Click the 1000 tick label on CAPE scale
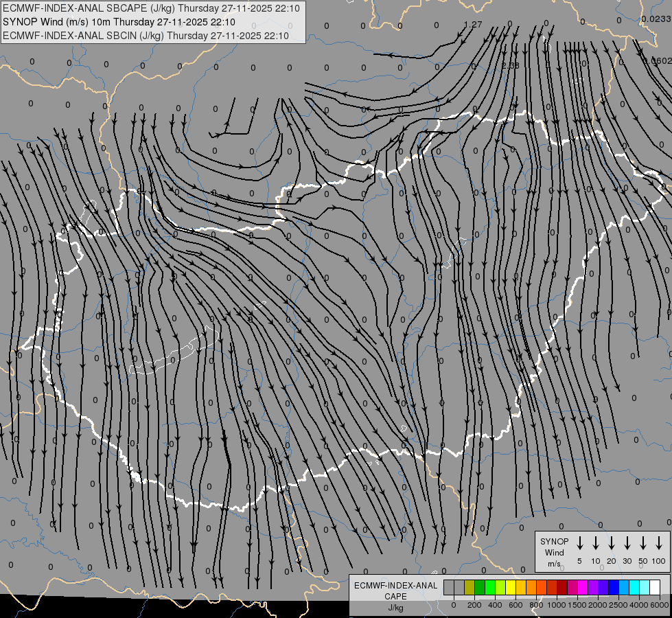This screenshot has height=618, width=672. click(556, 605)
